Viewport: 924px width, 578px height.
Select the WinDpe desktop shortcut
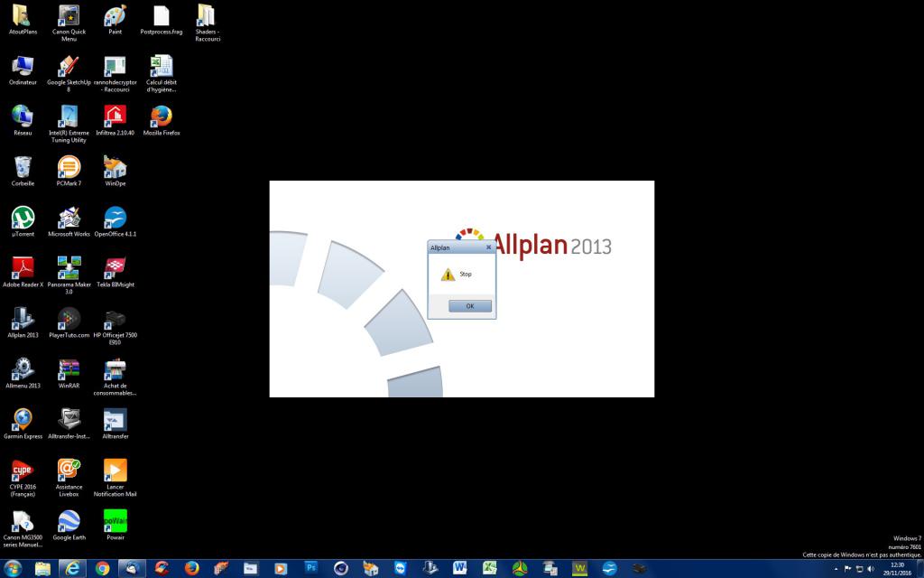coord(115,172)
